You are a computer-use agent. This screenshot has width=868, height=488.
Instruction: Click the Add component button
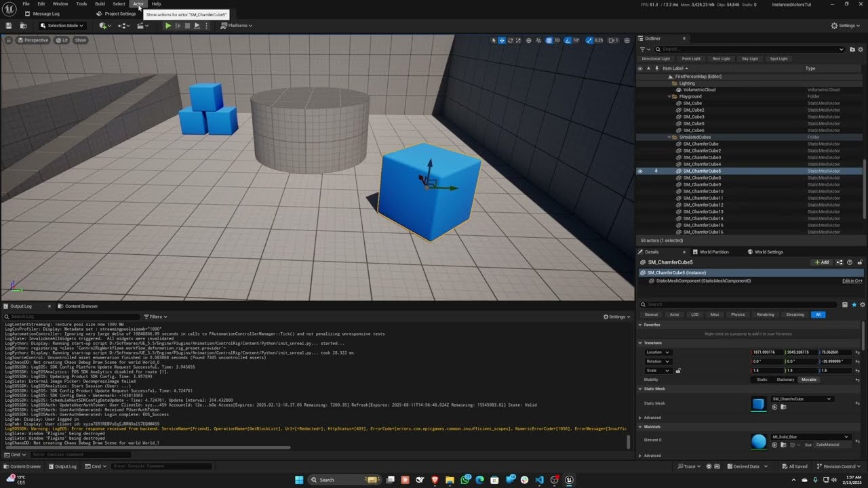(x=822, y=262)
